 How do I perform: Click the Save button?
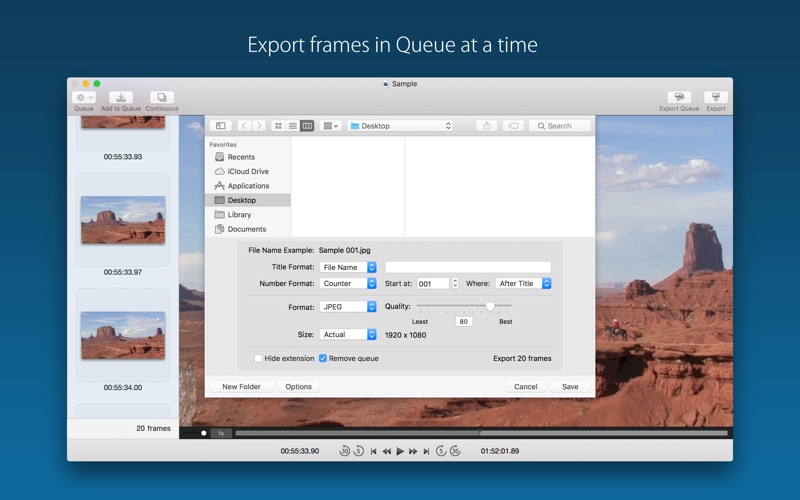click(x=570, y=386)
